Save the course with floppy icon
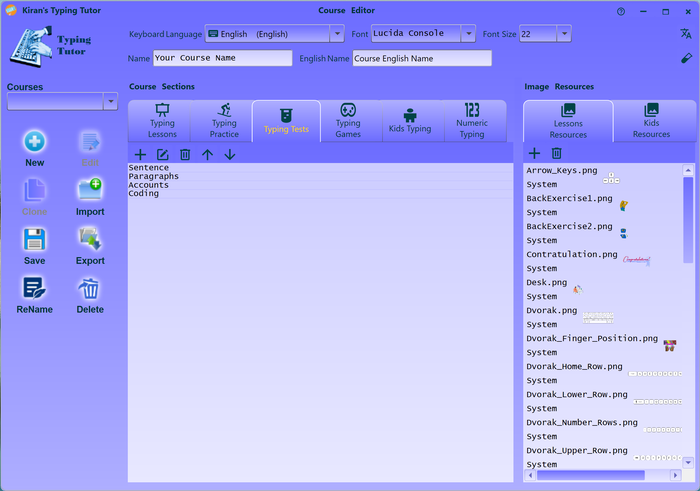Viewport: 700px width, 491px height. tap(34, 239)
